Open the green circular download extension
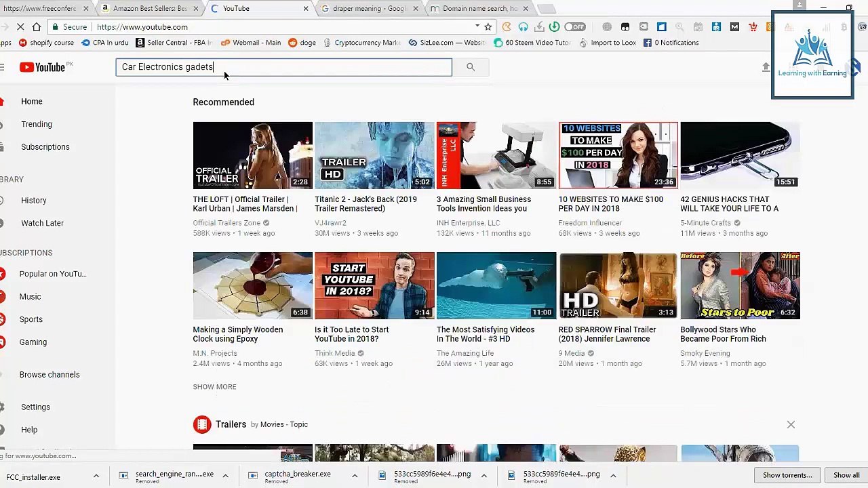 [x=555, y=27]
